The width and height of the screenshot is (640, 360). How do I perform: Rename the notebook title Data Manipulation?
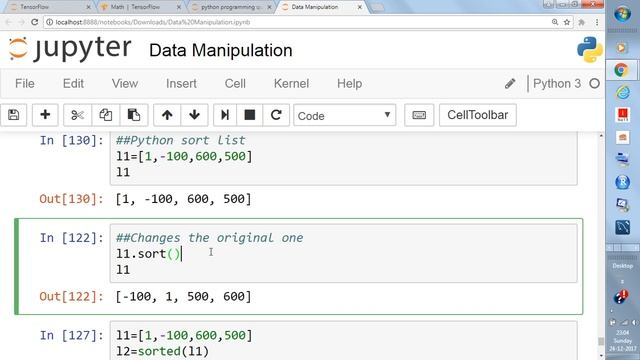[x=220, y=50]
